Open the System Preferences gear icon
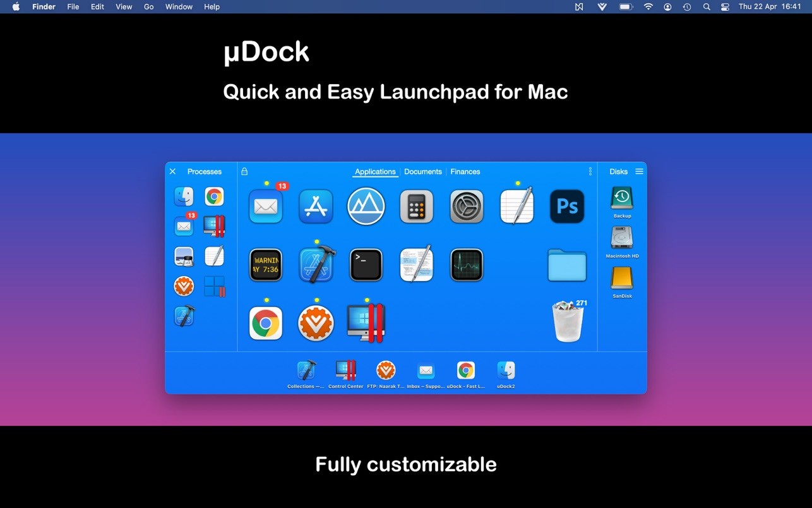This screenshot has height=508, width=812. [x=466, y=206]
